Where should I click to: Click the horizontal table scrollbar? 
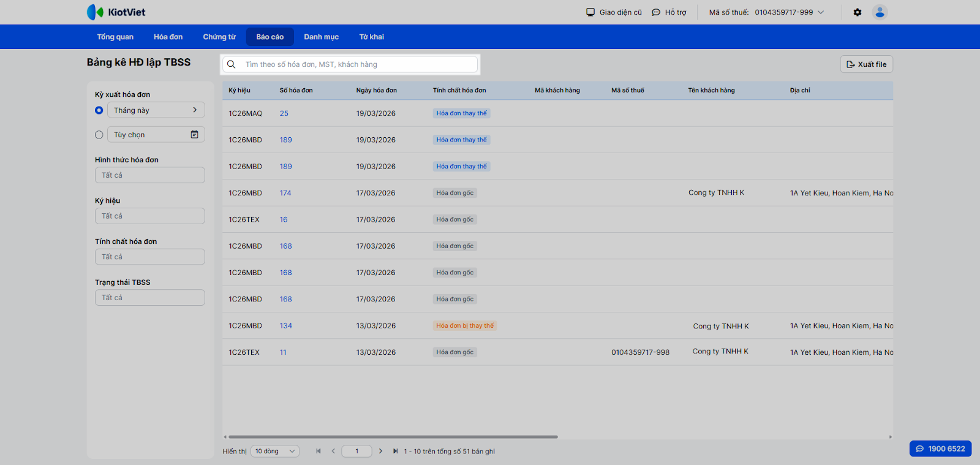click(x=393, y=437)
